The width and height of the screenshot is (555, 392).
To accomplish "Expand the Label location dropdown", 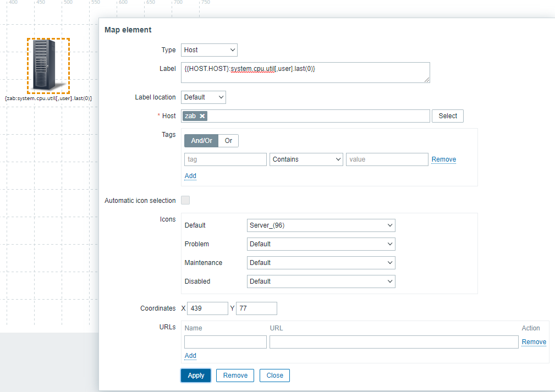I will point(204,97).
